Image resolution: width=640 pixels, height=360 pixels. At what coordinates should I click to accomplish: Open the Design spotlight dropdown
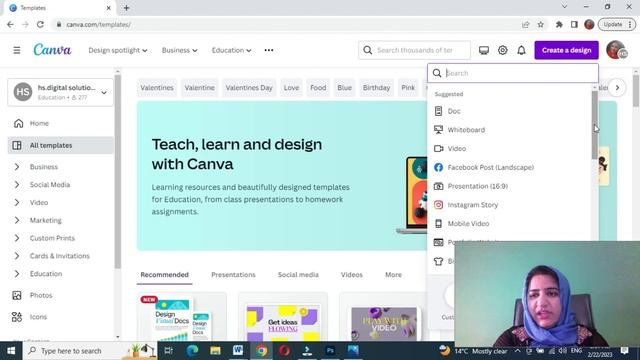coord(118,50)
